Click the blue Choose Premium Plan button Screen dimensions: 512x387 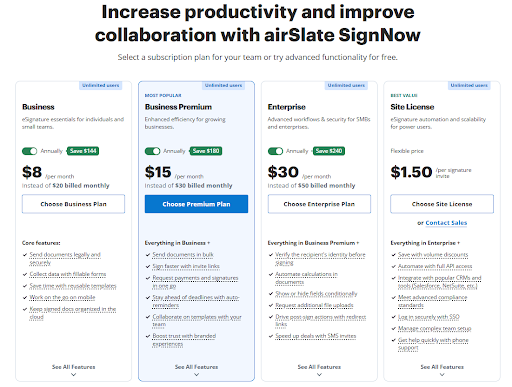196,204
